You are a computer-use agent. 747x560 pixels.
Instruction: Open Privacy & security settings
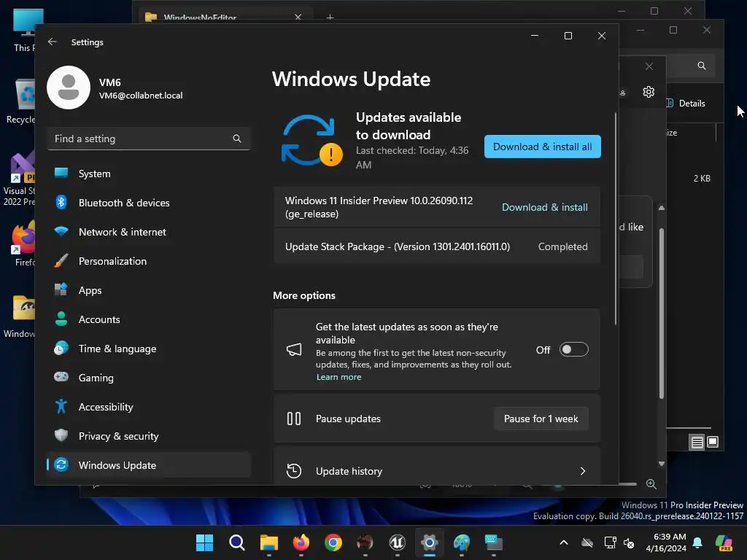[x=149, y=436]
